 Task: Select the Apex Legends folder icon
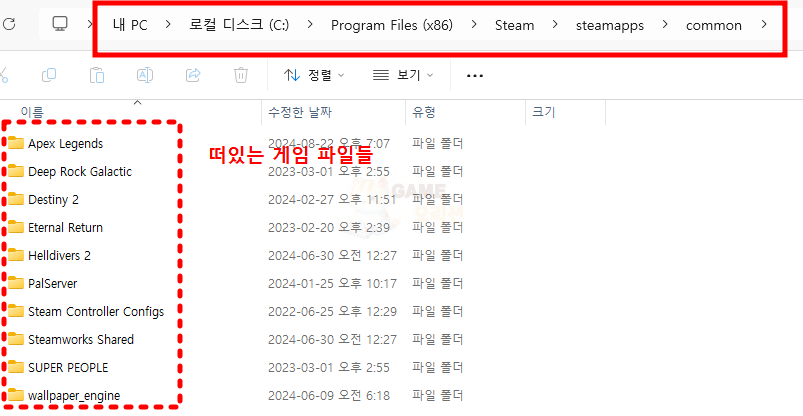click(x=16, y=143)
